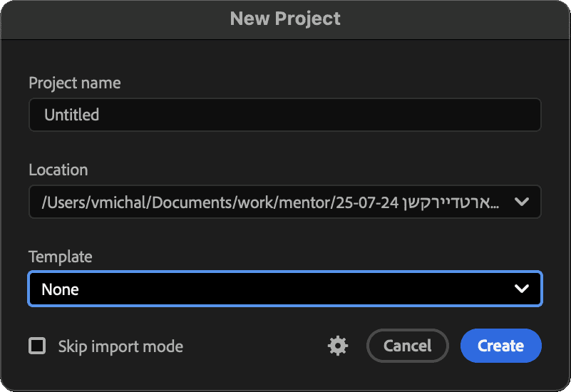Focus the Project name input field
Viewport: 571px width, 392px height.
pyautogui.click(x=284, y=115)
